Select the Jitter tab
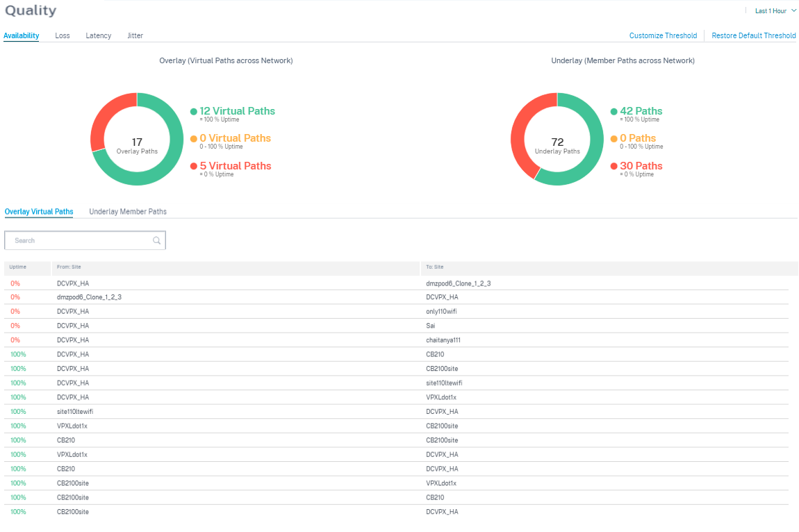799x532 pixels. (x=135, y=35)
